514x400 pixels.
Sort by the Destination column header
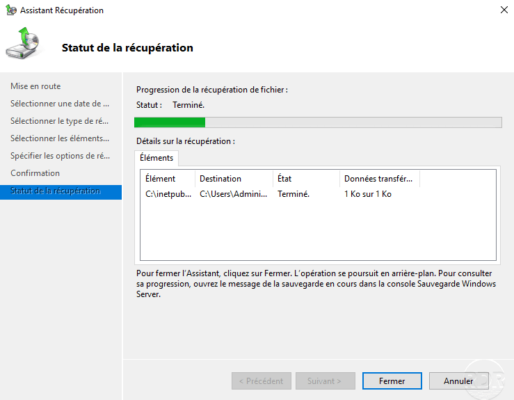234,179
